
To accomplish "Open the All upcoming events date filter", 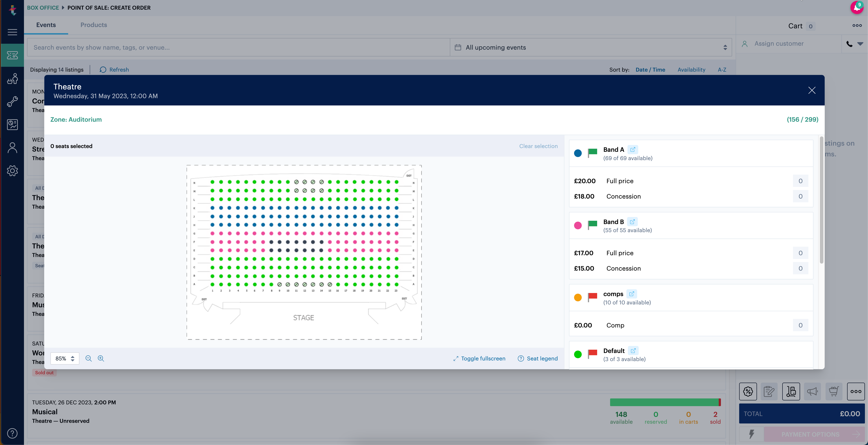I will (x=591, y=47).
